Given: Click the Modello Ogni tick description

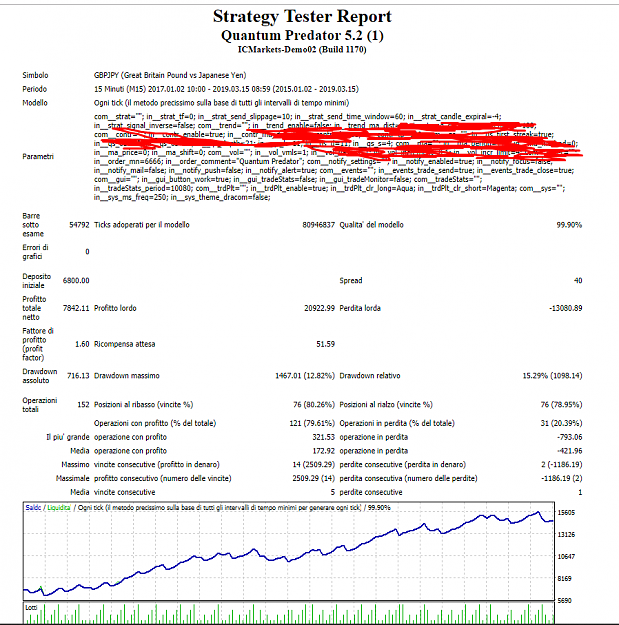Looking at the screenshot, I should (x=221, y=103).
